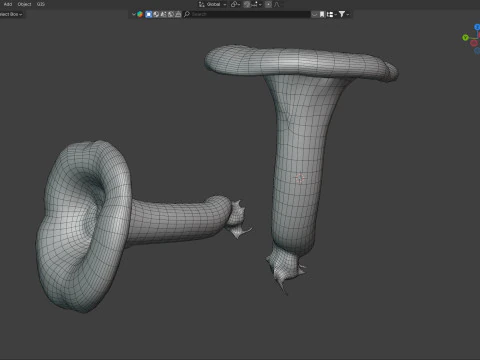480x360 pixels.
Task: Click the button right of the search field
Action: click(314, 14)
